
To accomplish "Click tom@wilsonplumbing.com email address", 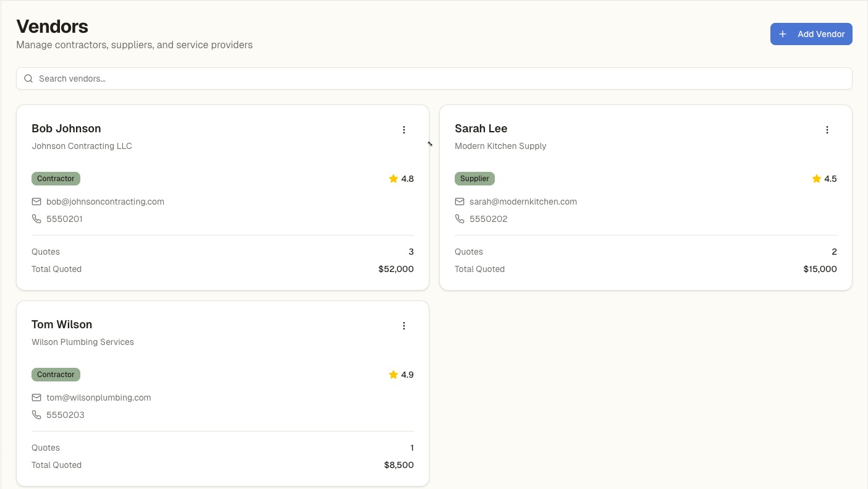I will [x=98, y=398].
